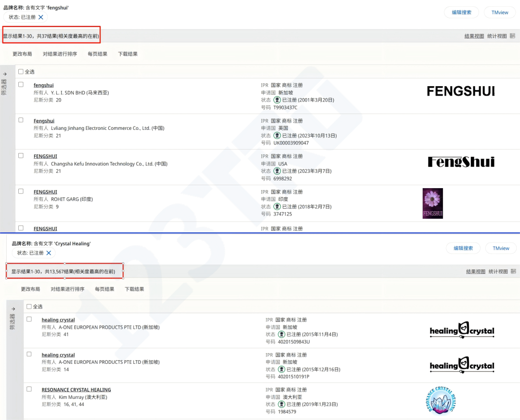520x420 pixels.
Task: Tick Select All checkbox in fengshui results
Action: pyautogui.click(x=21, y=72)
